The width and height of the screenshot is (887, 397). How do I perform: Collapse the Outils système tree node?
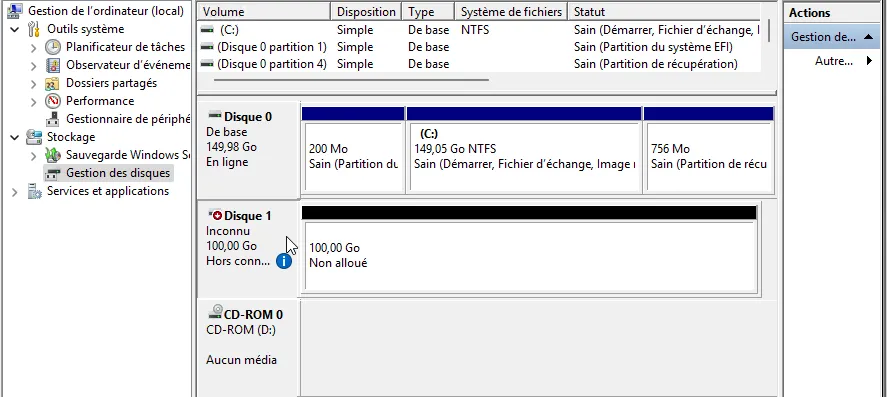tap(15, 29)
